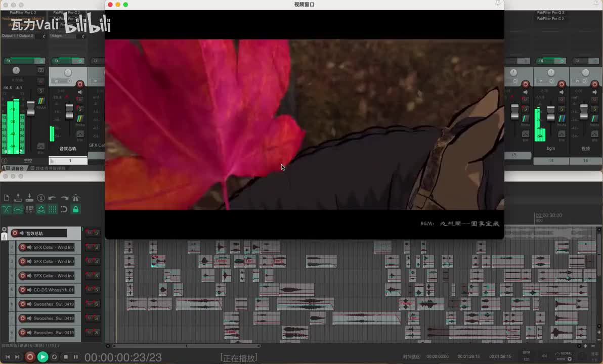Screen dimensions: 603x364
Task: Select the CC-DS Whoosh track name
Action: pyautogui.click(x=54, y=290)
